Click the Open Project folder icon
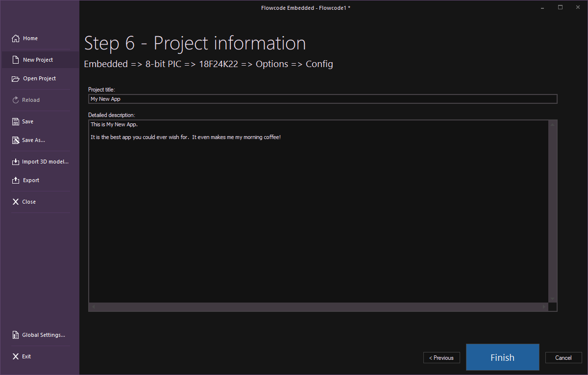The height and width of the screenshot is (375, 588). (16, 78)
